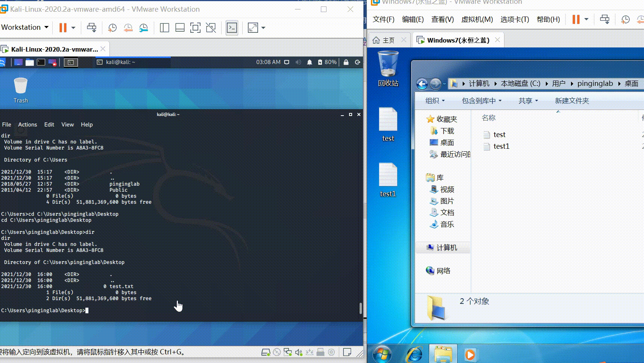The image size is (644, 363).
Task: Launch Internet Explorer from the Windows 7 taskbar
Action: pyautogui.click(x=414, y=354)
